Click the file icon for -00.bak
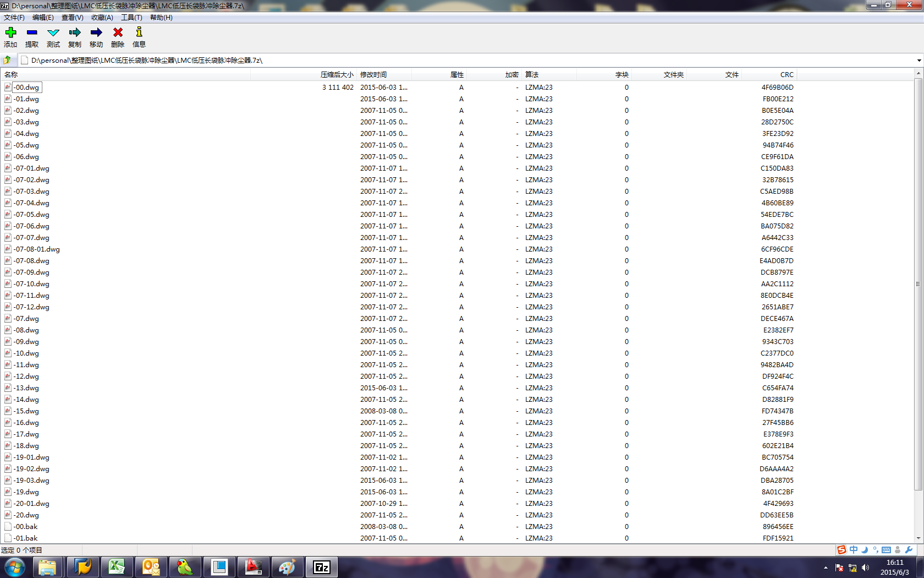 8,527
